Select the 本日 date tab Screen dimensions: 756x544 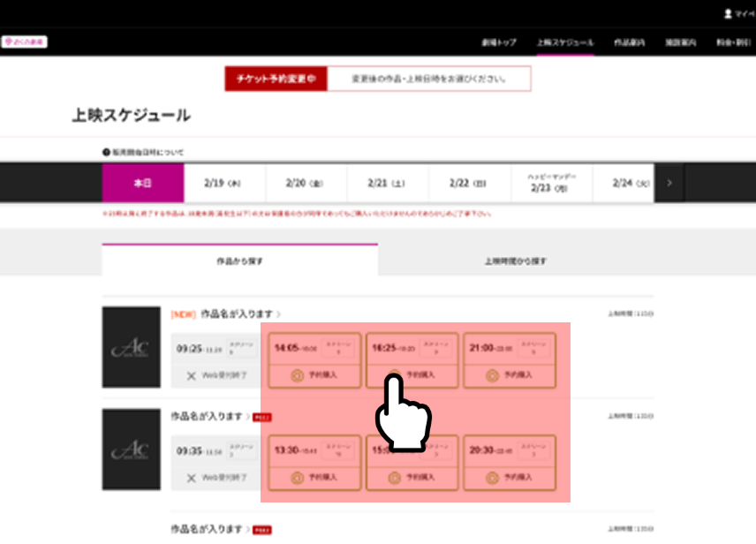coord(143,183)
